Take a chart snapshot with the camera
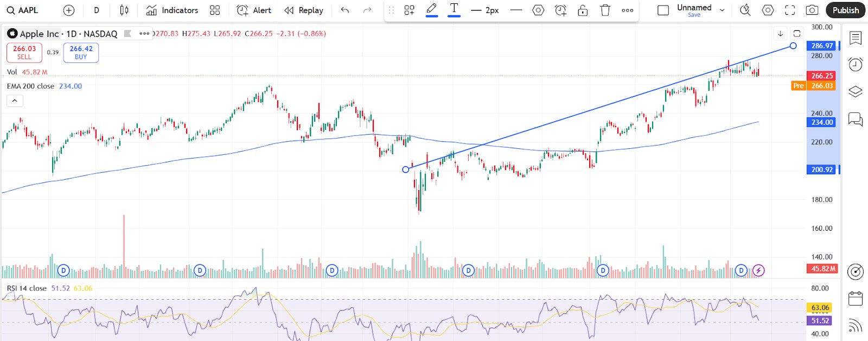868x341 pixels. (812, 10)
